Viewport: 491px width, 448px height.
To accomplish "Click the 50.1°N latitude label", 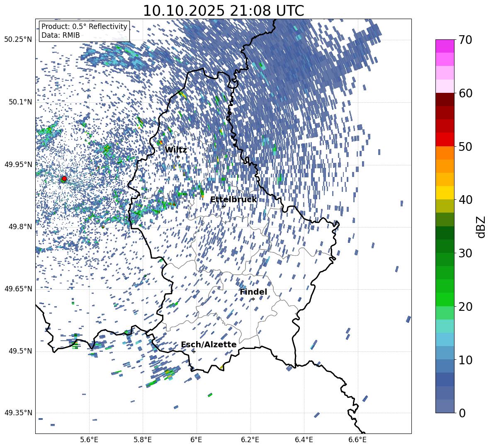I will [20, 102].
